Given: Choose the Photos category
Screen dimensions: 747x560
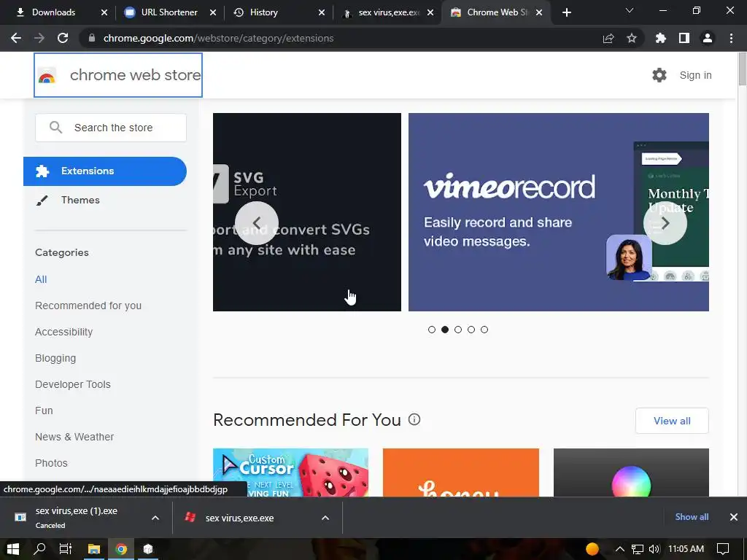Looking at the screenshot, I should (x=52, y=463).
